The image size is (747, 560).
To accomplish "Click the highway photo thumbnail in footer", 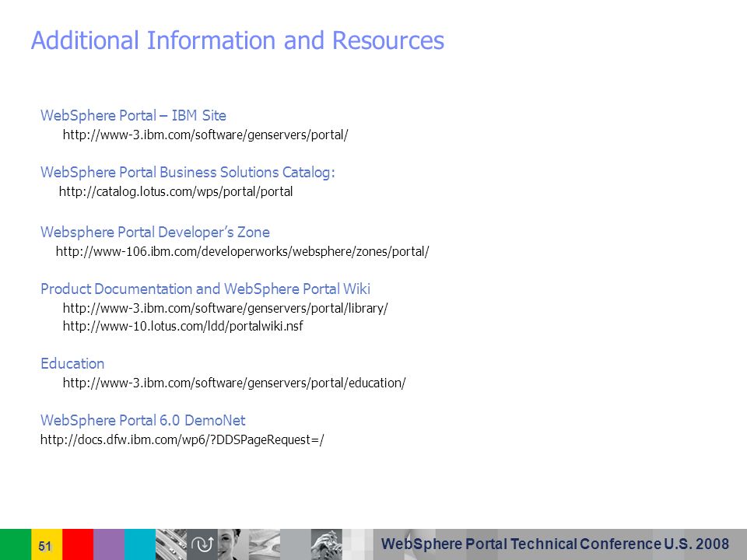I will pos(171,544).
